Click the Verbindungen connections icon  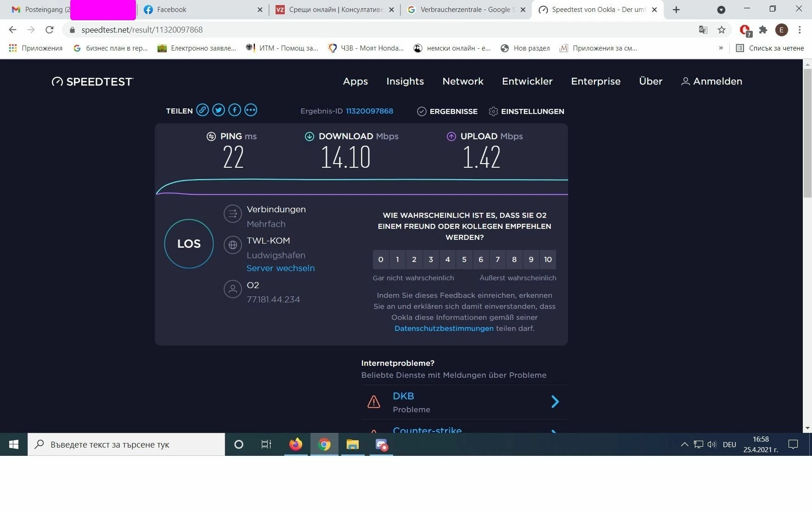pyautogui.click(x=233, y=214)
